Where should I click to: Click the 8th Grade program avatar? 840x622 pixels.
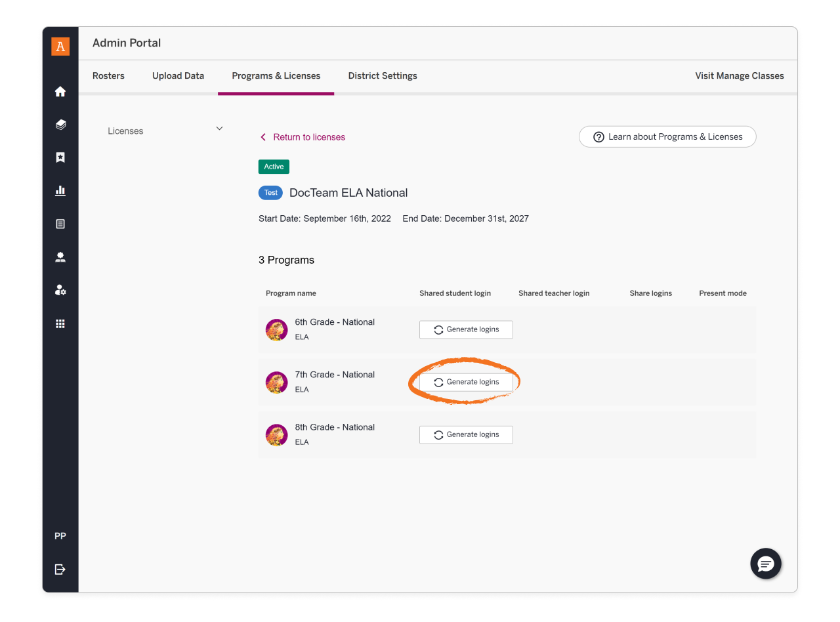click(x=276, y=434)
